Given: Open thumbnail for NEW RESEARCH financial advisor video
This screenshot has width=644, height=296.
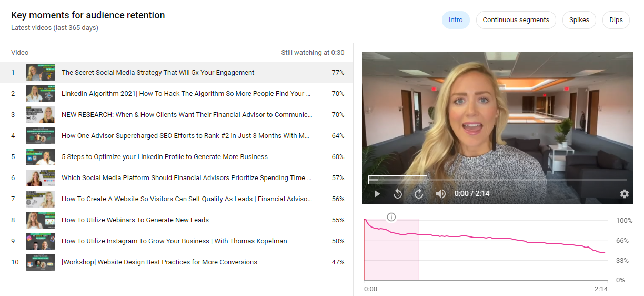Looking at the screenshot, I should pos(41,115).
